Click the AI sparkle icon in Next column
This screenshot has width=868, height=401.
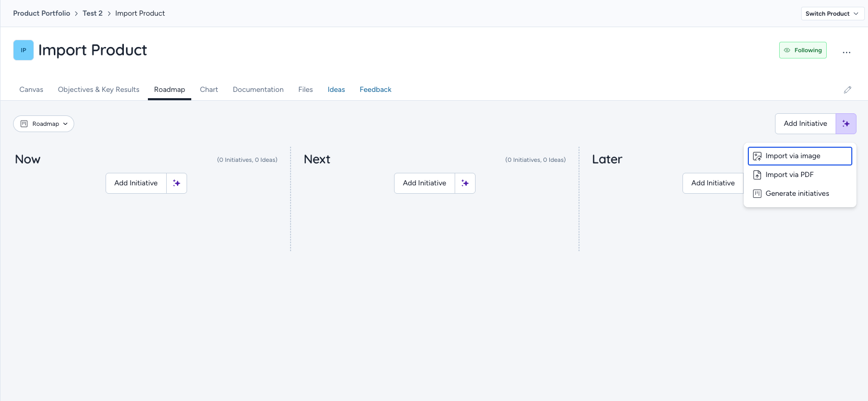465,183
